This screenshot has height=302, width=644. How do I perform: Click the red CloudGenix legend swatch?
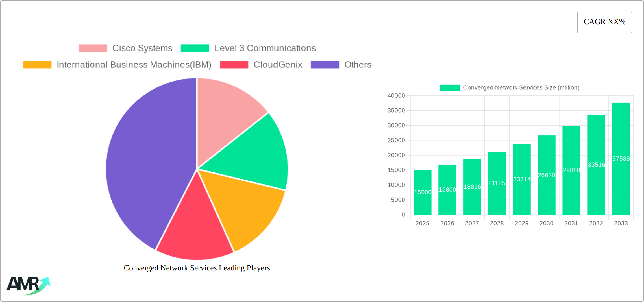(x=234, y=65)
